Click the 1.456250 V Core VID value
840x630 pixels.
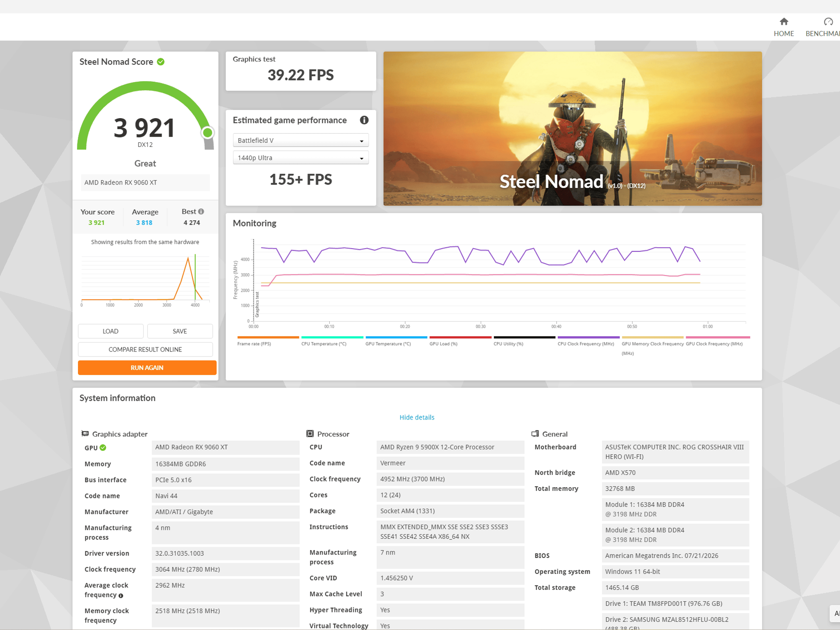point(450,578)
